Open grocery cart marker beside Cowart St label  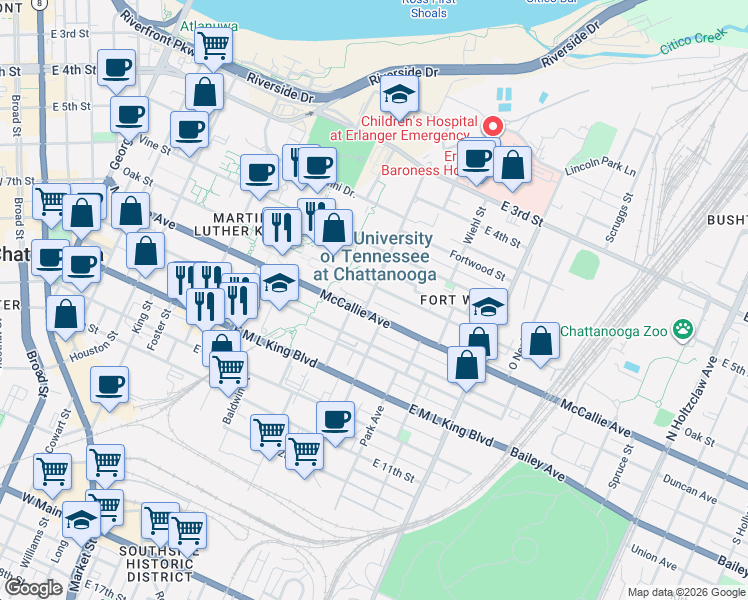click(x=53, y=473)
